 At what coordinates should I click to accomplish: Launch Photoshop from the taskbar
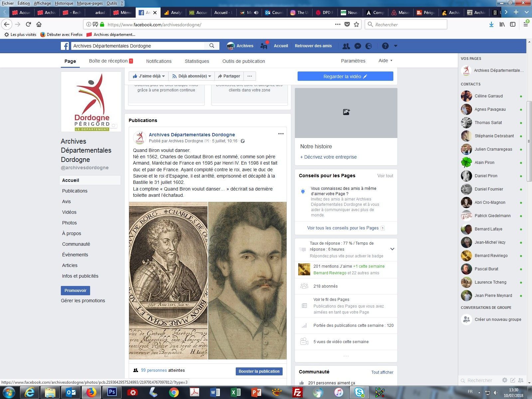[x=112, y=392]
